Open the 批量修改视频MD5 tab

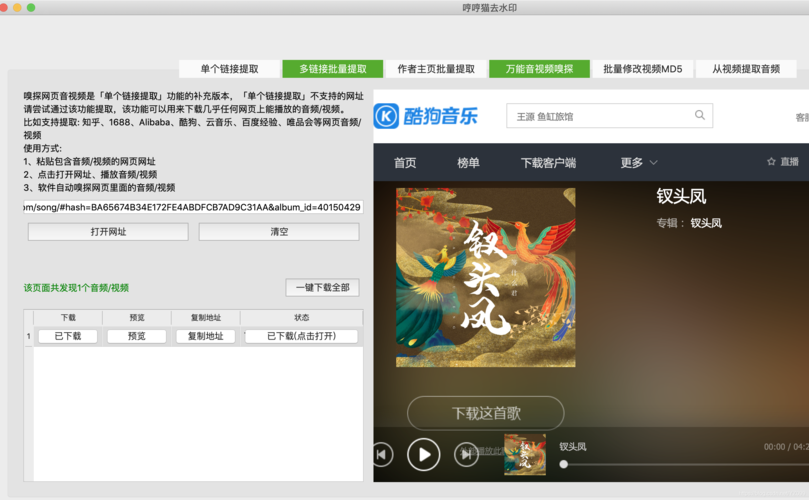(x=642, y=69)
